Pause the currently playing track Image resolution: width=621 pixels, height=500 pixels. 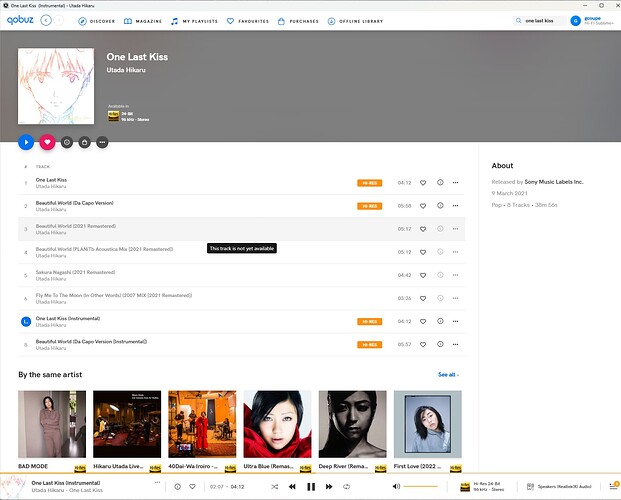tap(311, 486)
